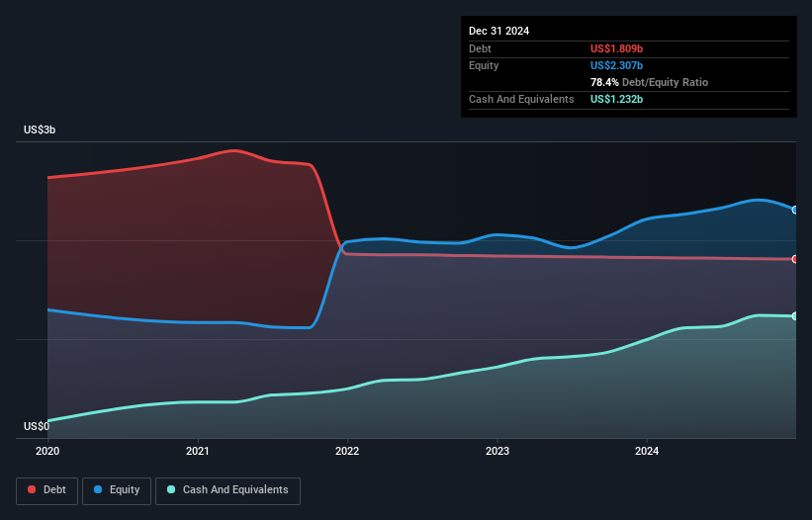Click the 2021 x-axis label
Screen dimensions: 812x520
point(197,451)
